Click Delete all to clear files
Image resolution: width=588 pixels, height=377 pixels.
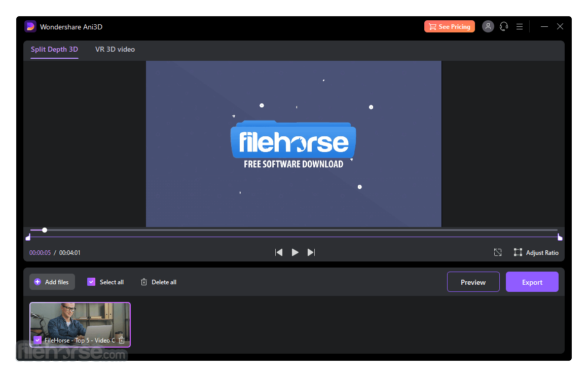click(x=158, y=282)
